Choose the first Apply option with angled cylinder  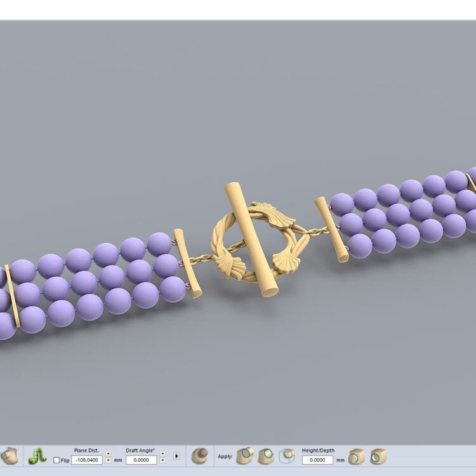pyautogui.click(x=245, y=456)
